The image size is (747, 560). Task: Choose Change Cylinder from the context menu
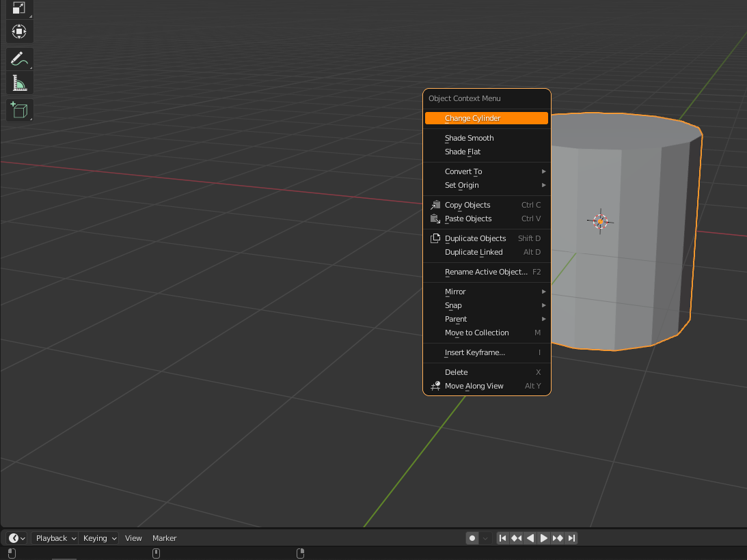click(x=487, y=118)
